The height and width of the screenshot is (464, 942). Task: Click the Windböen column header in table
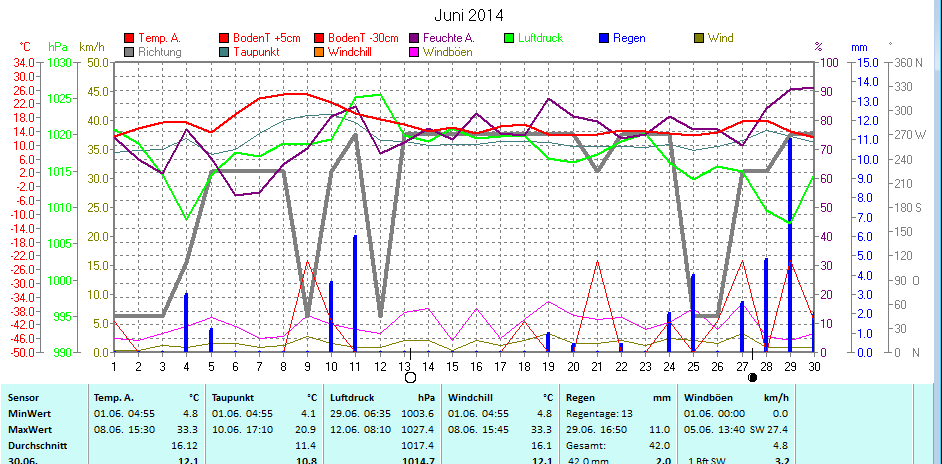point(707,398)
